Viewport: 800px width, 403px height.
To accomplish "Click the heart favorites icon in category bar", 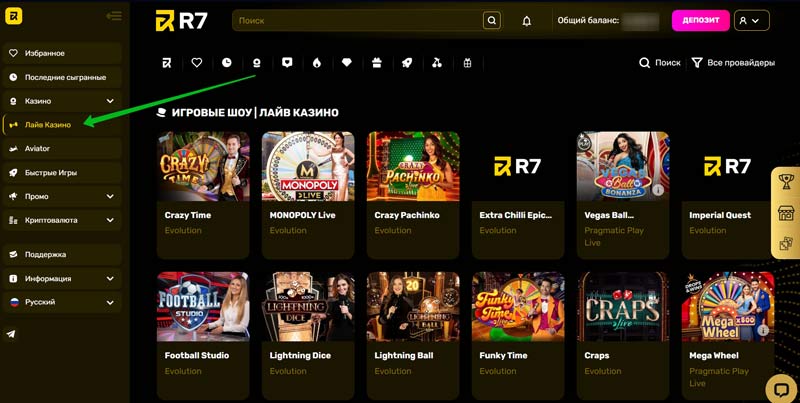I will point(197,63).
